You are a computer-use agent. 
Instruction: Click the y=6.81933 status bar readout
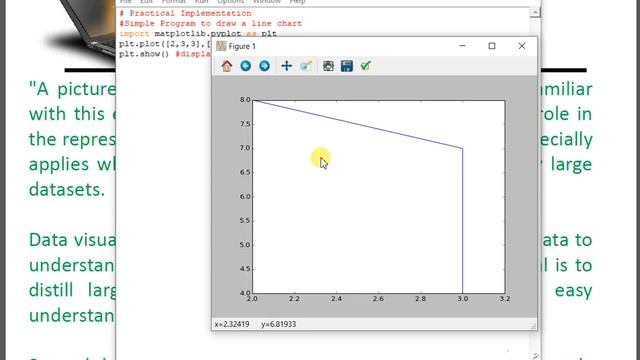279,324
